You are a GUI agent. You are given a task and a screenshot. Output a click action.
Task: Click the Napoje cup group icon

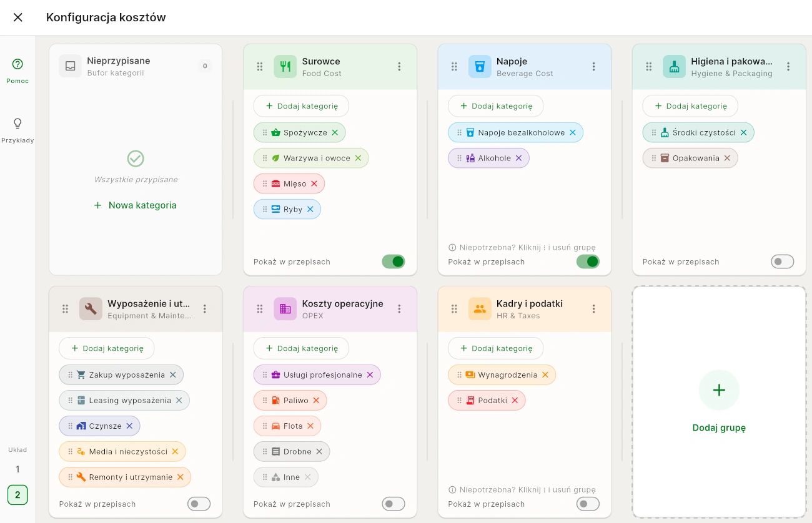click(x=480, y=67)
